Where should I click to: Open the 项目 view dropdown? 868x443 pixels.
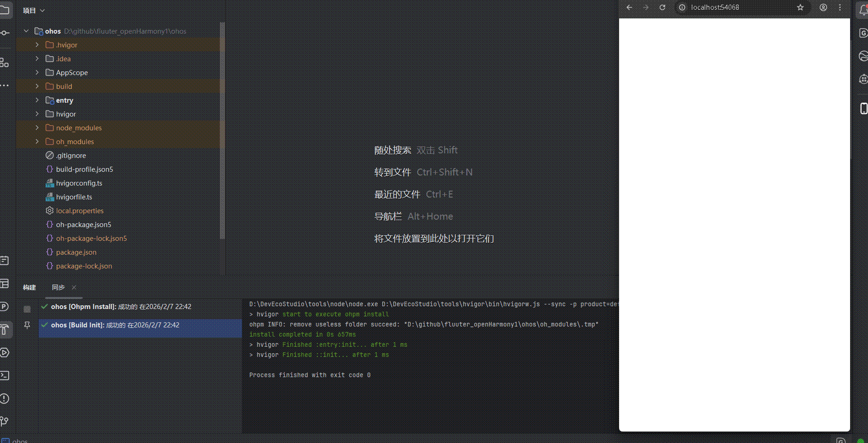(34, 11)
